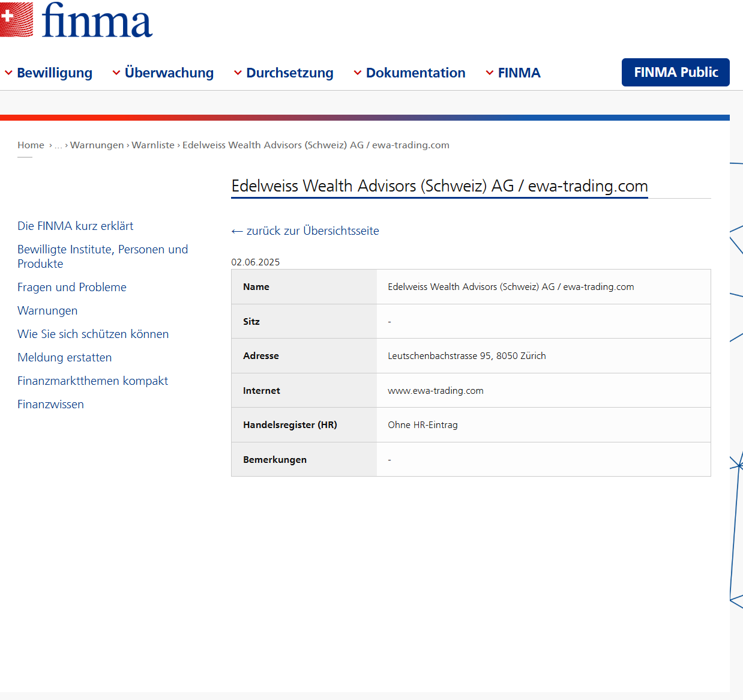743x700 pixels.
Task: Open Meldung erstatten sidebar link
Action: point(65,357)
